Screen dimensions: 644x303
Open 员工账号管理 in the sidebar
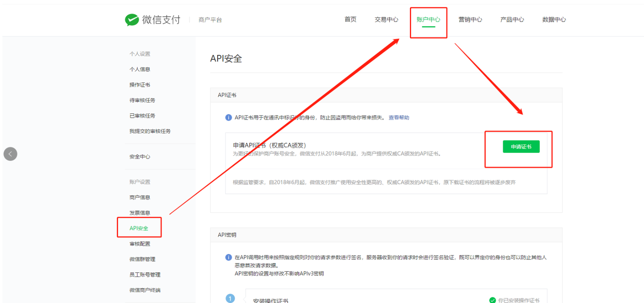point(145,274)
